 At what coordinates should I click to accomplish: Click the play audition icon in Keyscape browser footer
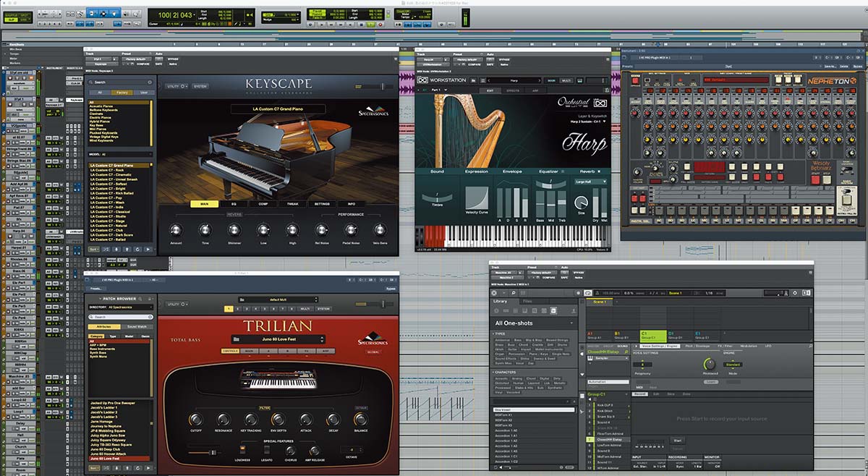148,250
